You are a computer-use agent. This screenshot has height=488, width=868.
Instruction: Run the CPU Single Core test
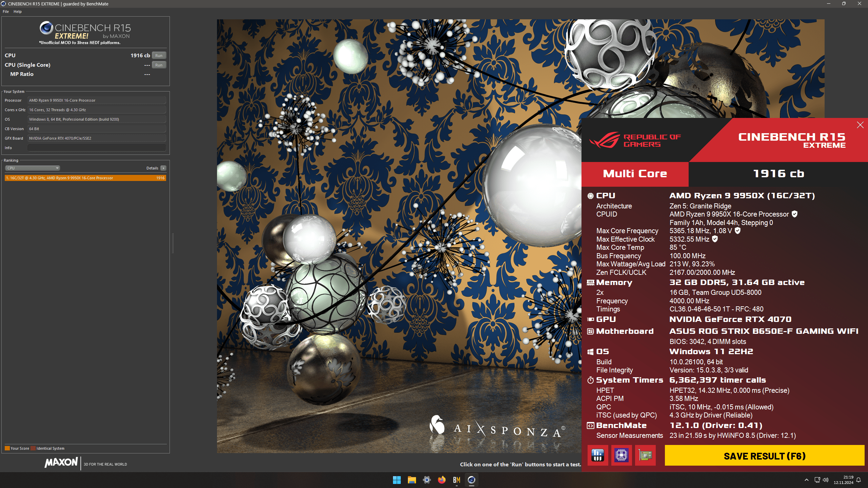coord(159,65)
